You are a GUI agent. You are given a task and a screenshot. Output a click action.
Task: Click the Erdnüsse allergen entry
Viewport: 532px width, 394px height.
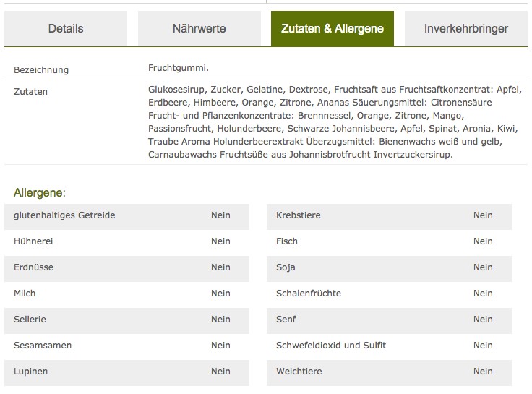click(33, 267)
